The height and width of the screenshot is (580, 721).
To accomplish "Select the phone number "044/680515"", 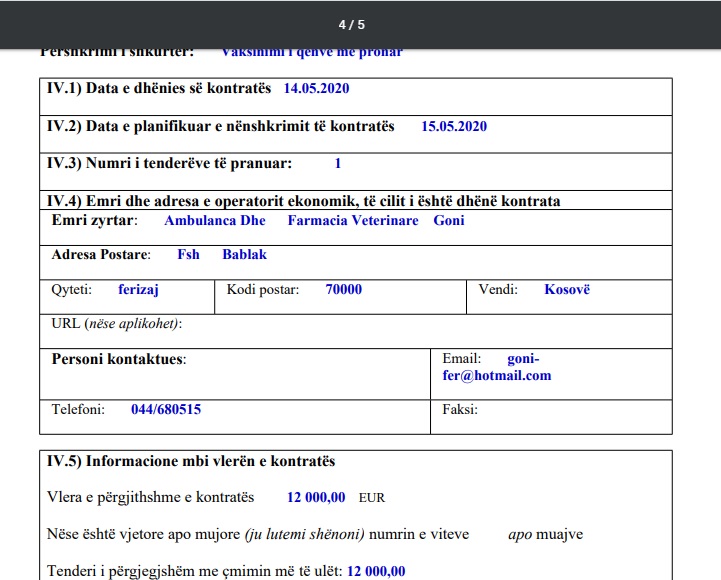I will [166, 409].
